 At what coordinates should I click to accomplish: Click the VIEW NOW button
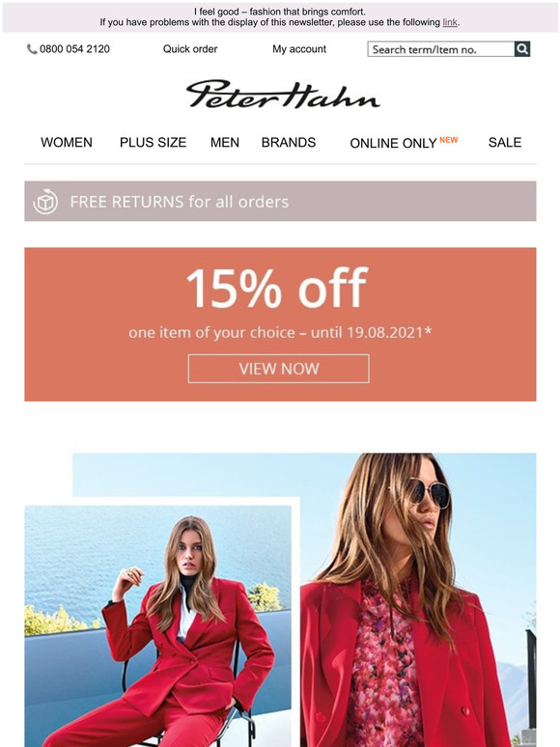coord(278,369)
